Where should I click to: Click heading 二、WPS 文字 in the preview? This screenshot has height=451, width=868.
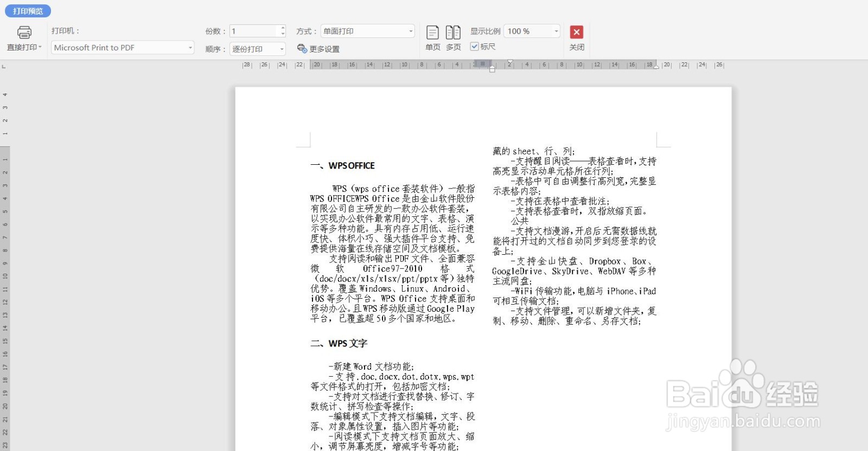[x=339, y=344]
